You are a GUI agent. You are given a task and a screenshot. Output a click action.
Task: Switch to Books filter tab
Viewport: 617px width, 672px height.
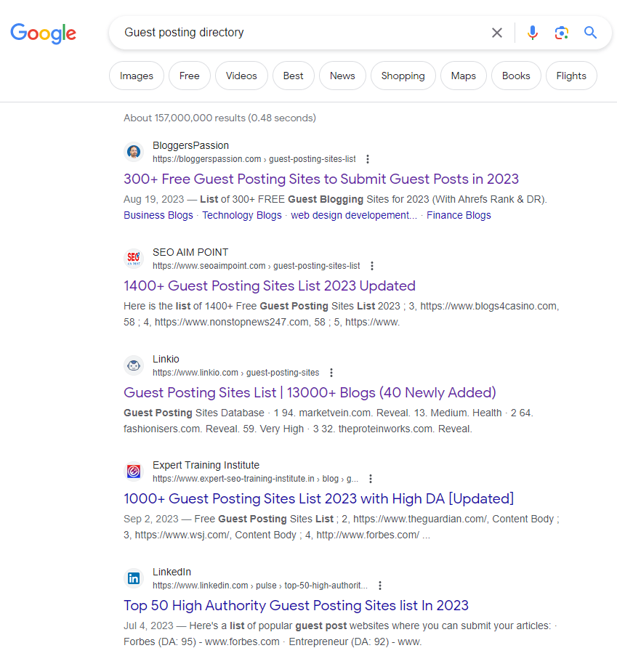(516, 76)
